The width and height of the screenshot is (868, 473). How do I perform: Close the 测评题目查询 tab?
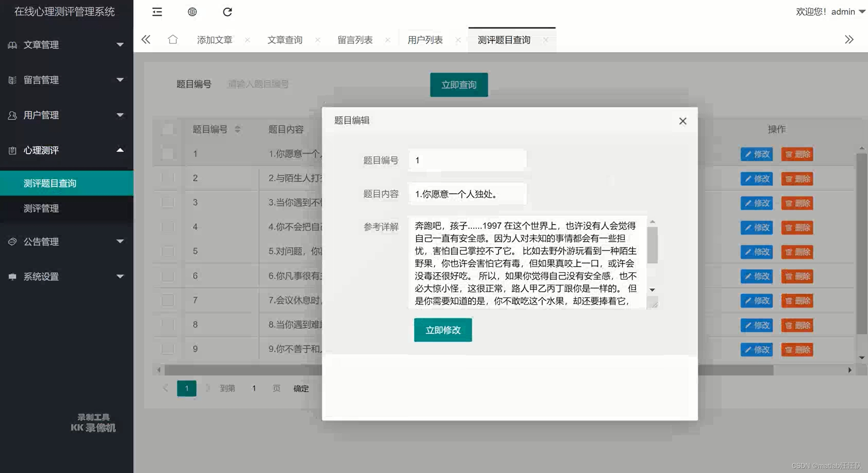point(546,40)
